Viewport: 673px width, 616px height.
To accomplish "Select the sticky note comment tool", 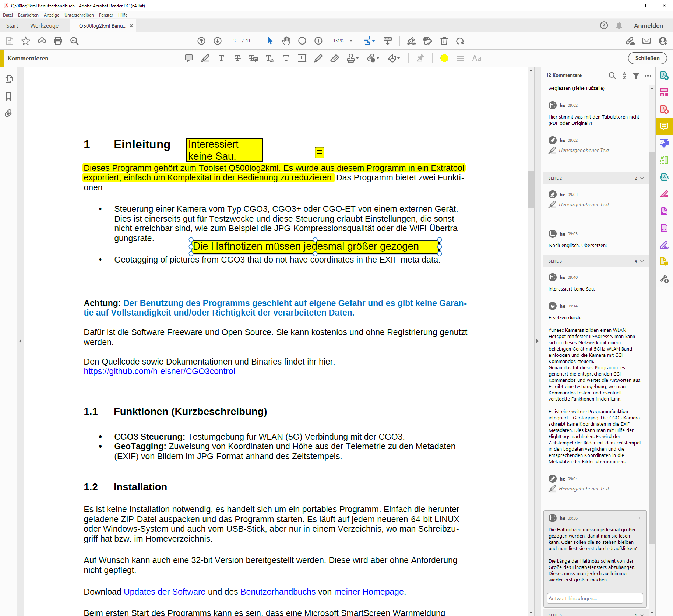I will pos(189,58).
